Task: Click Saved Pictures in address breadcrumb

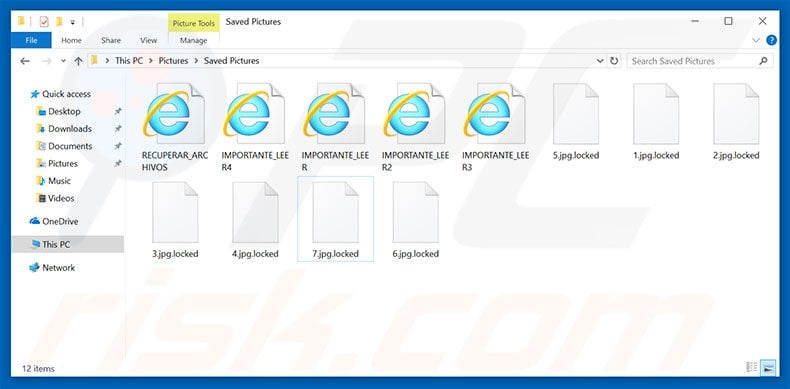Action: tap(231, 60)
